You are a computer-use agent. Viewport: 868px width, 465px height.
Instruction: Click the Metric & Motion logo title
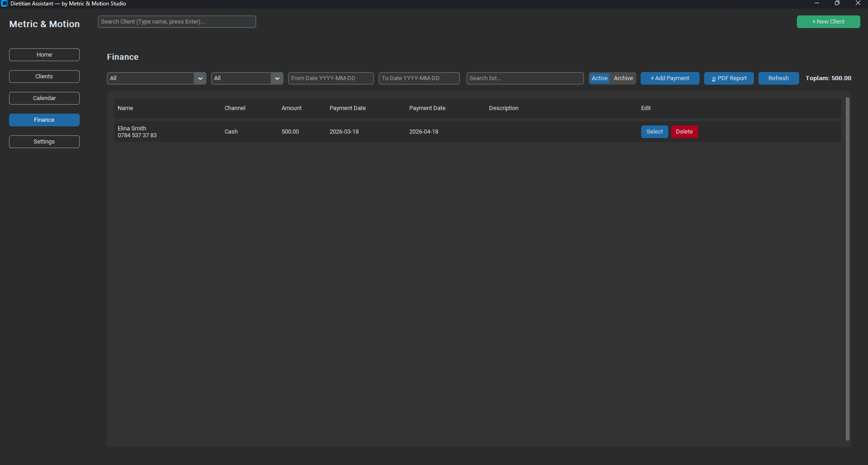coord(44,24)
